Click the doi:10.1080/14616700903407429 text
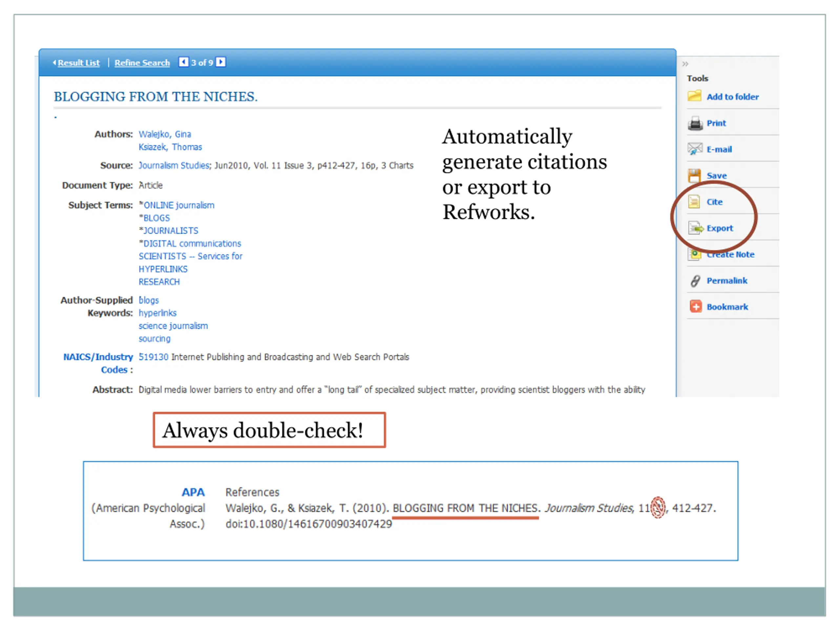Viewport: 840px width, 630px height. click(308, 524)
